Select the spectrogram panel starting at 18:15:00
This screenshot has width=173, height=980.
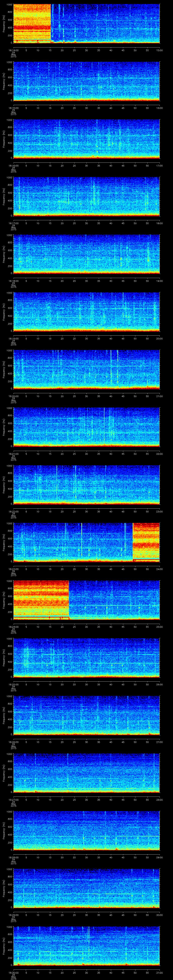pos(86,81)
